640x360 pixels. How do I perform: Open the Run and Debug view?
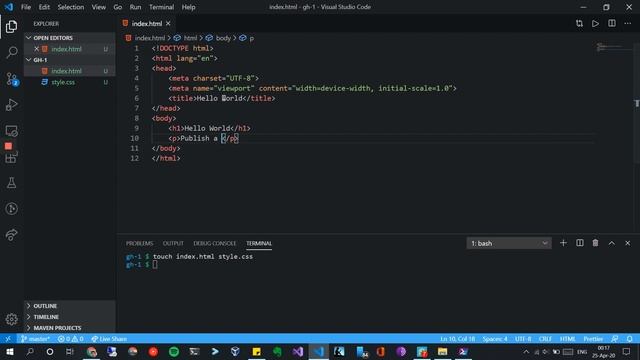point(11,105)
